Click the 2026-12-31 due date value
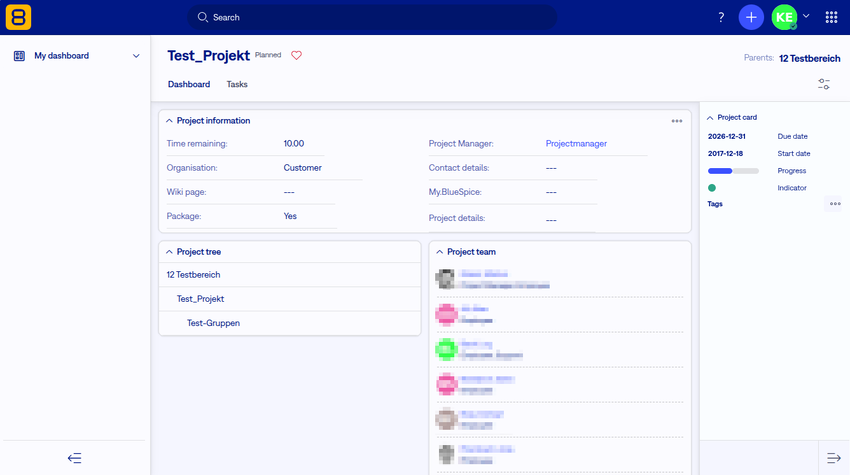Image resolution: width=850 pixels, height=475 pixels. (x=726, y=136)
